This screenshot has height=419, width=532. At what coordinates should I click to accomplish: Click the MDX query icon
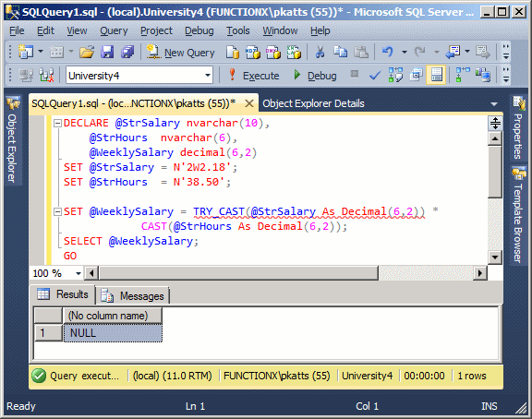(x=253, y=53)
